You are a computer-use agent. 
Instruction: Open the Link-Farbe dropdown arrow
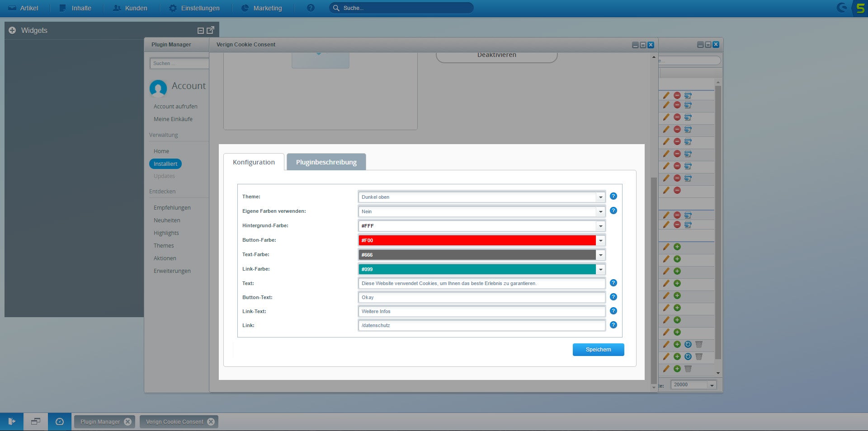pos(600,269)
